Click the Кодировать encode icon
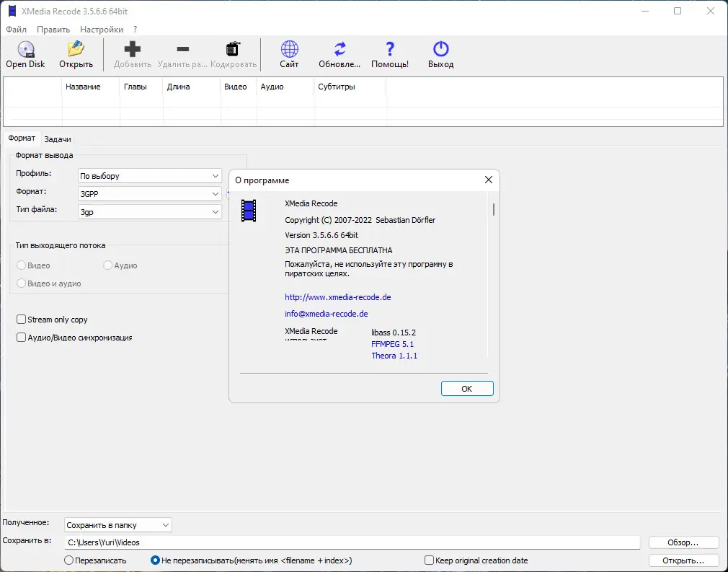 tap(232, 50)
